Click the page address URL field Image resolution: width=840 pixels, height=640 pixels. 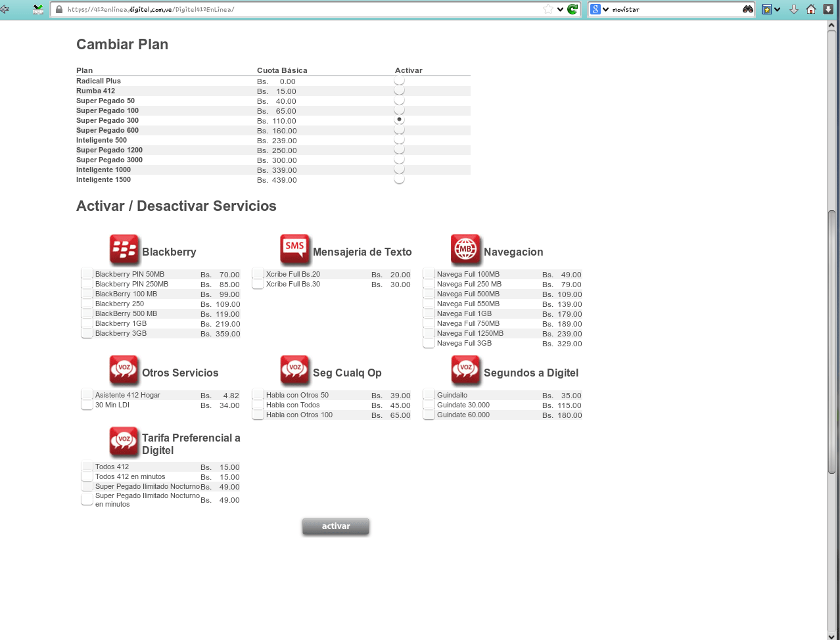(302, 9)
